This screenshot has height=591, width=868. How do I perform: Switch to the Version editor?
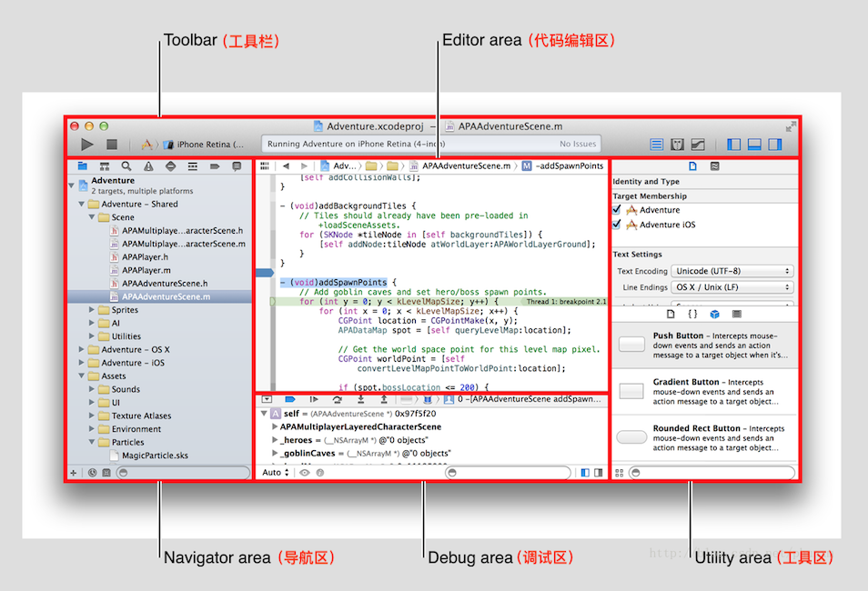tap(698, 145)
